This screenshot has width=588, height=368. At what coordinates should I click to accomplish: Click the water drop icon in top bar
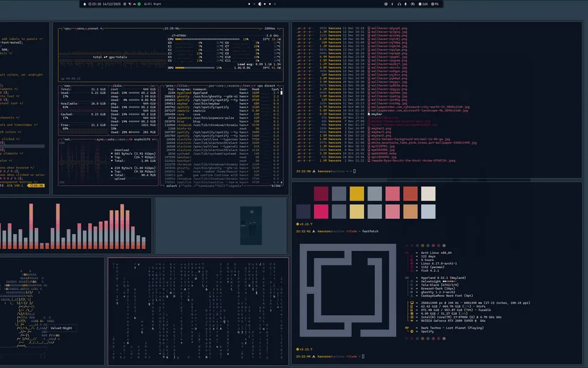click(85, 4)
